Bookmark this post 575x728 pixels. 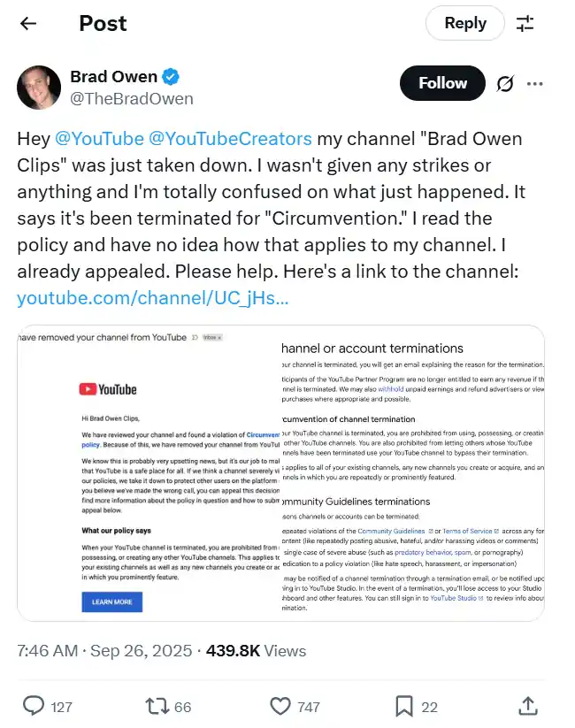pyautogui.click(x=403, y=705)
